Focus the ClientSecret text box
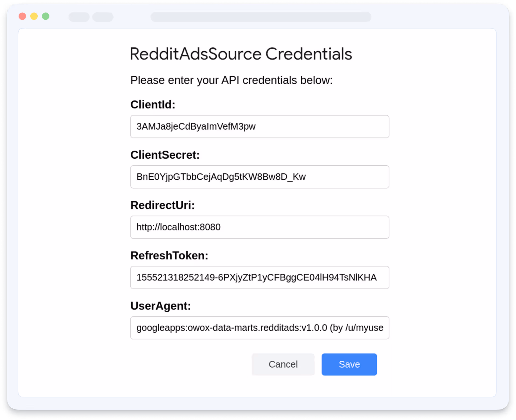516x420 pixels. pyautogui.click(x=260, y=177)
